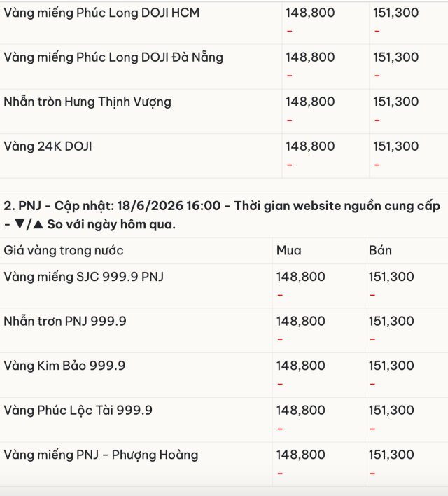
Task: Click red change indicator under SJC 999.9 PNJ buy price
Action: pos(280,295)
